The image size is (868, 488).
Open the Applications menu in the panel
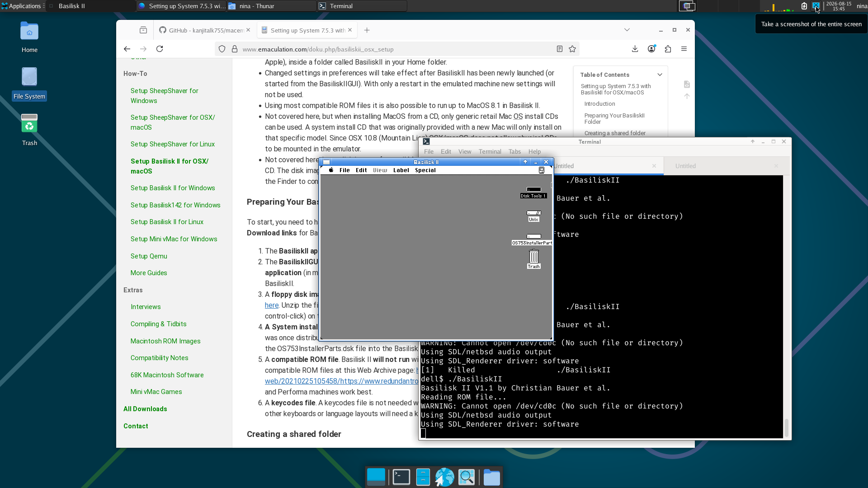point(23,6)
